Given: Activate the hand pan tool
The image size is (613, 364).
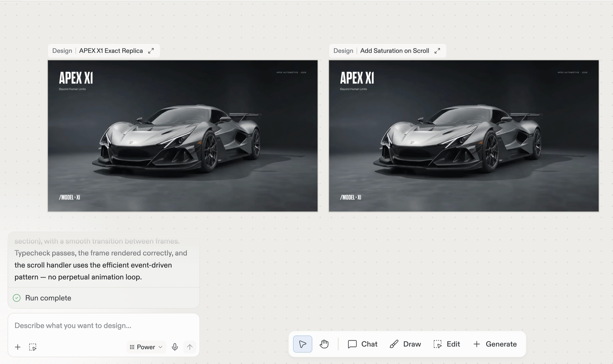Looking at the screenshot, I should (324, 344).
